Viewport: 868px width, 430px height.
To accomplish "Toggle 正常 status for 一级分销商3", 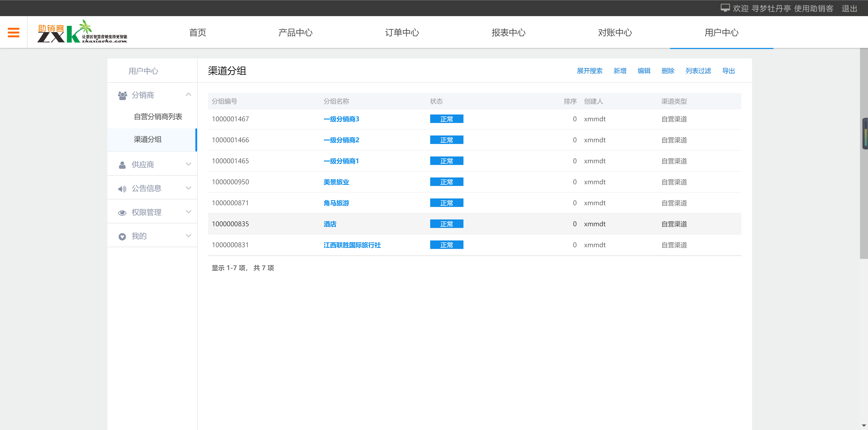I will [447, 119].
